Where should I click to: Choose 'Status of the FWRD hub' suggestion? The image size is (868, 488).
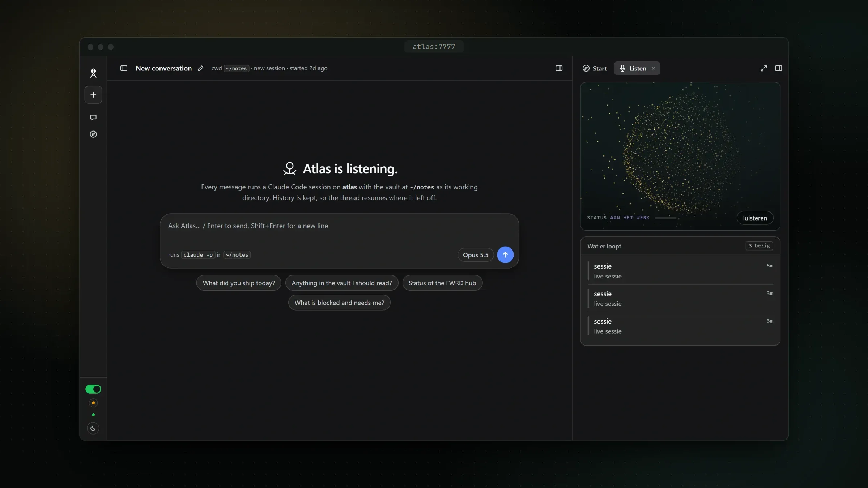tap(442, 283)
